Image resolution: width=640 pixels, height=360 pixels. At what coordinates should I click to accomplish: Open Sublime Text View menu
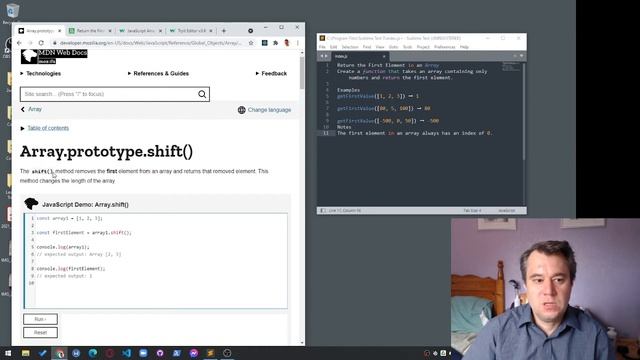[380, 47]
